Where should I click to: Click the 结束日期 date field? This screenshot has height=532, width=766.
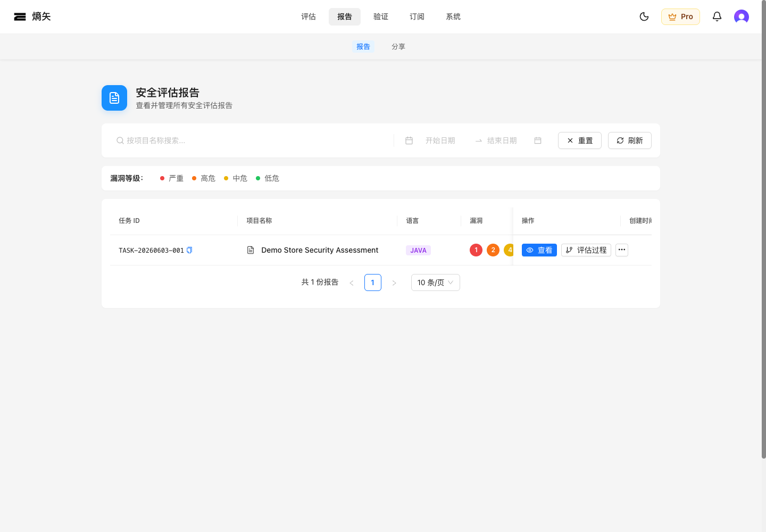pyautogui.click(x=502, y=140)
